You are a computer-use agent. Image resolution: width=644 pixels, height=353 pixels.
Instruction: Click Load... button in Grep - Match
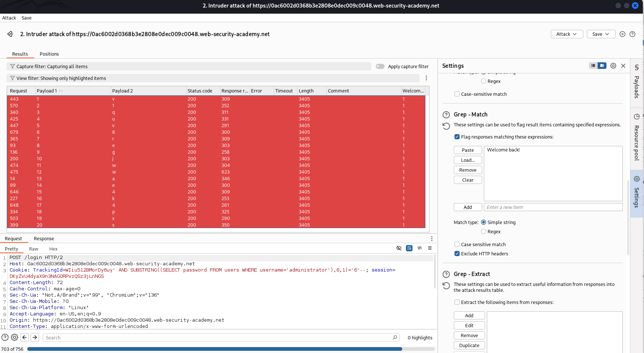[x=468, y=160]
